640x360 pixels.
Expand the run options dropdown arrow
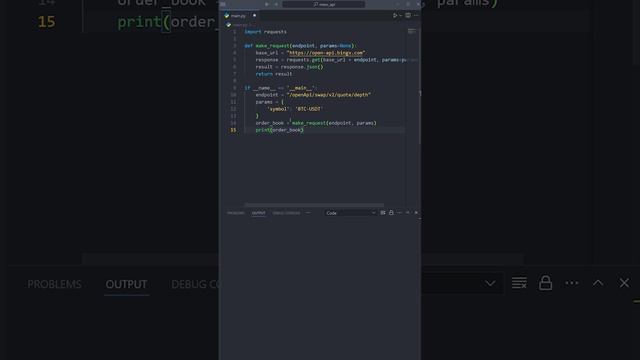(x=400, y=16)
